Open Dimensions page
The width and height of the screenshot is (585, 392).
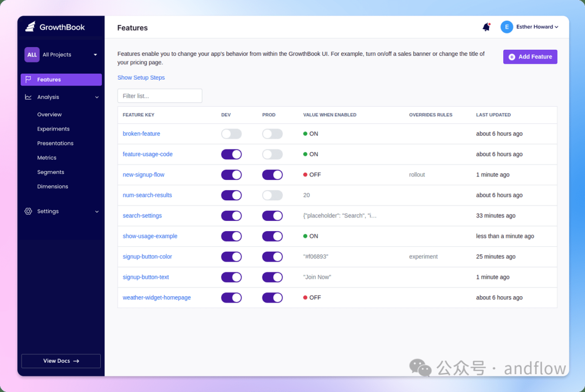click(x=53, y=186)
